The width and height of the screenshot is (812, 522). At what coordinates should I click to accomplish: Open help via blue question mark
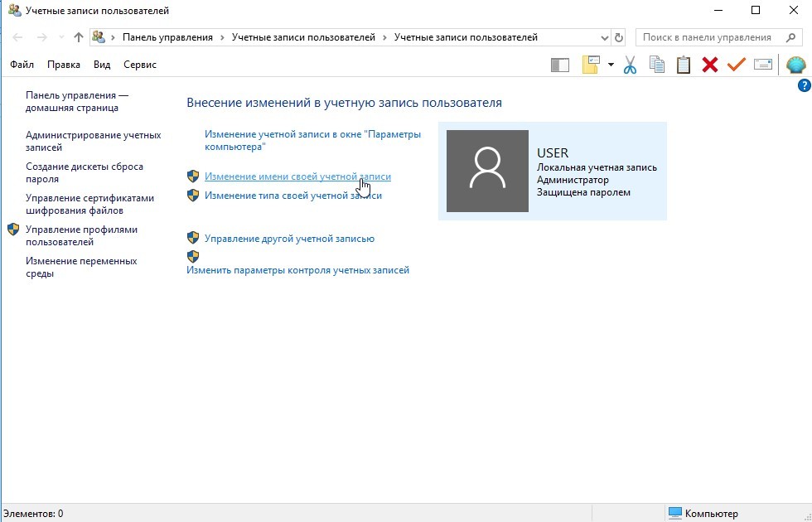[x=803, y=85]
